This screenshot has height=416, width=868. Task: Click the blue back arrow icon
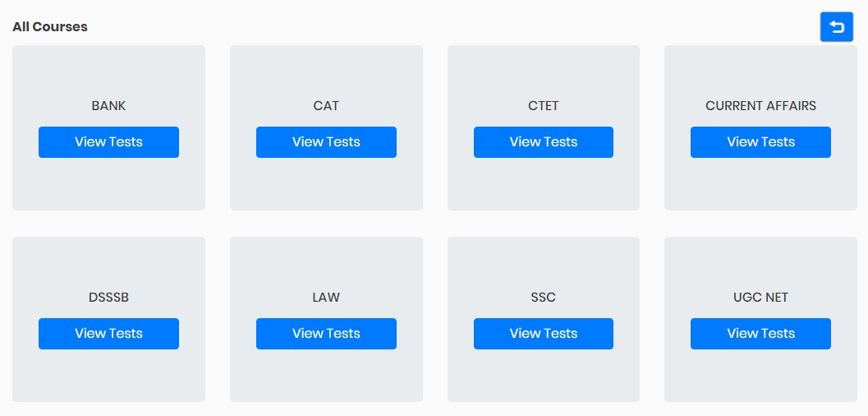[837, 26]
